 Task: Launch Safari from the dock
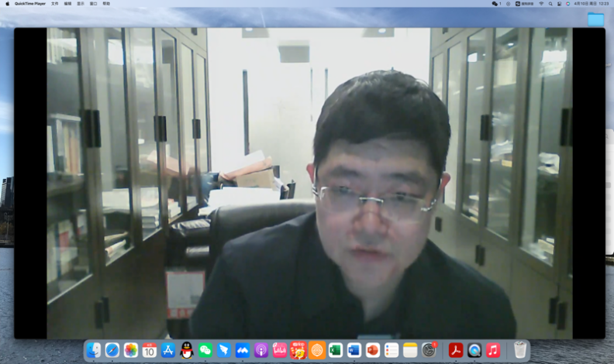tap(112, 350)
